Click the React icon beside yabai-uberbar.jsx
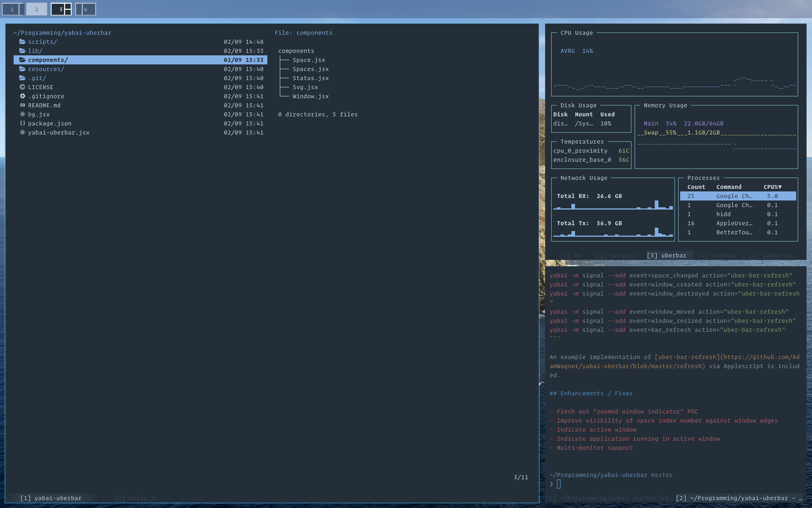This screenshot has height=508, width=812. click(22, 132)
